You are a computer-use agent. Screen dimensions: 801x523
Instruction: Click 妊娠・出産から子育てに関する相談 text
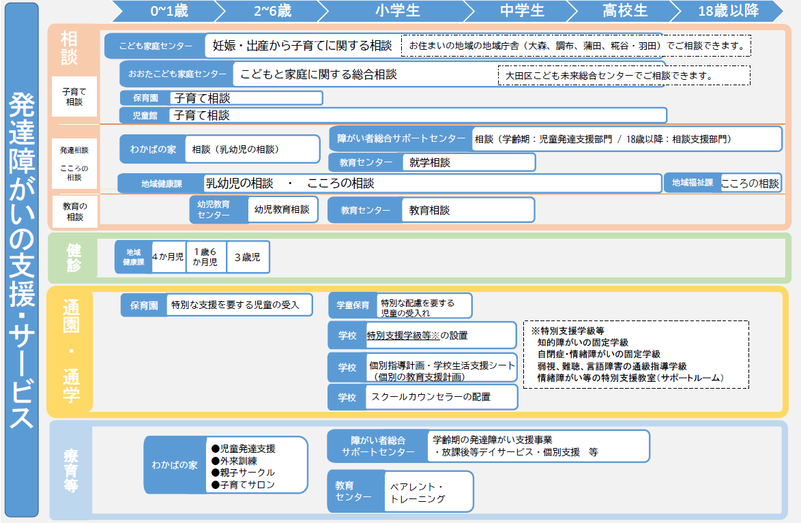pos(302,46)
